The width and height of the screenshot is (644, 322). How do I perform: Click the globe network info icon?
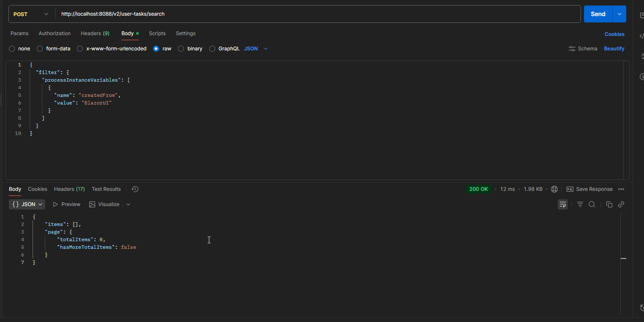[554, 189]
